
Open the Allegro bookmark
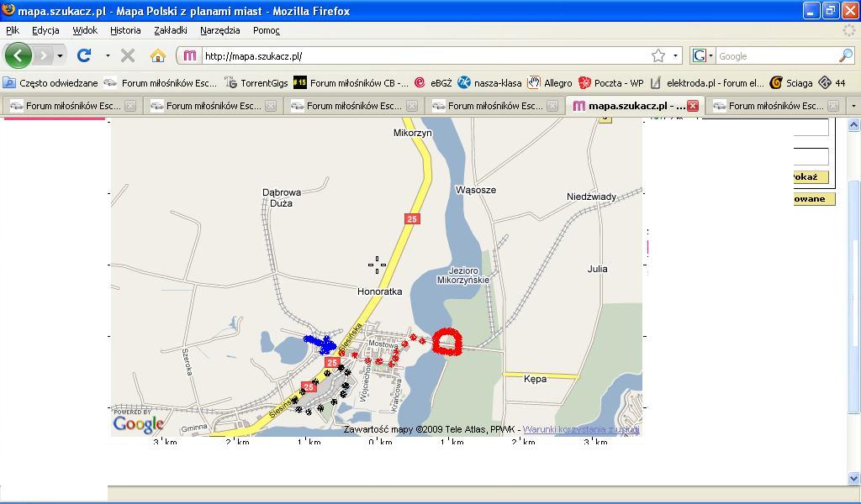pos(550,82)
